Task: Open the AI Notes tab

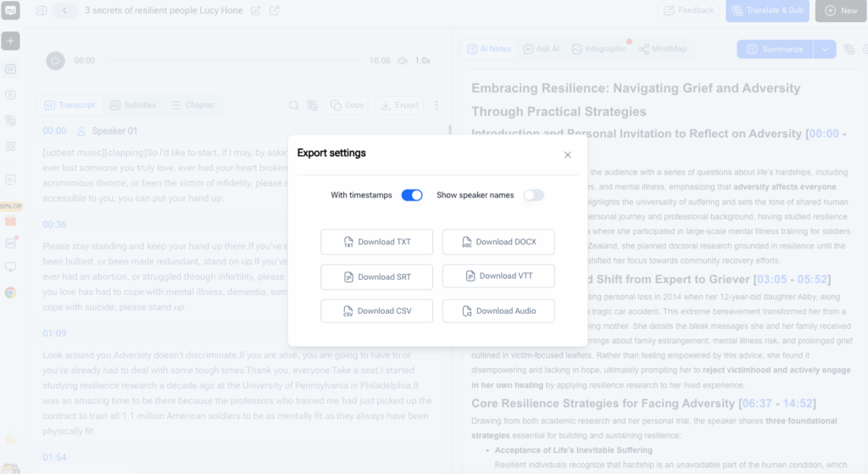Action: [x=489, y=48]
